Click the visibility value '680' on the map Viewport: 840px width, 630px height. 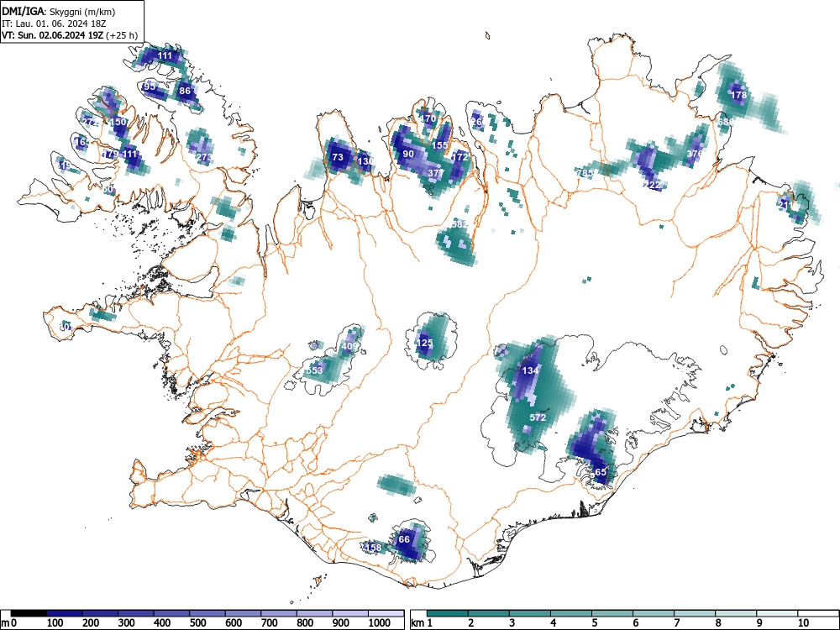click(726, 122)
